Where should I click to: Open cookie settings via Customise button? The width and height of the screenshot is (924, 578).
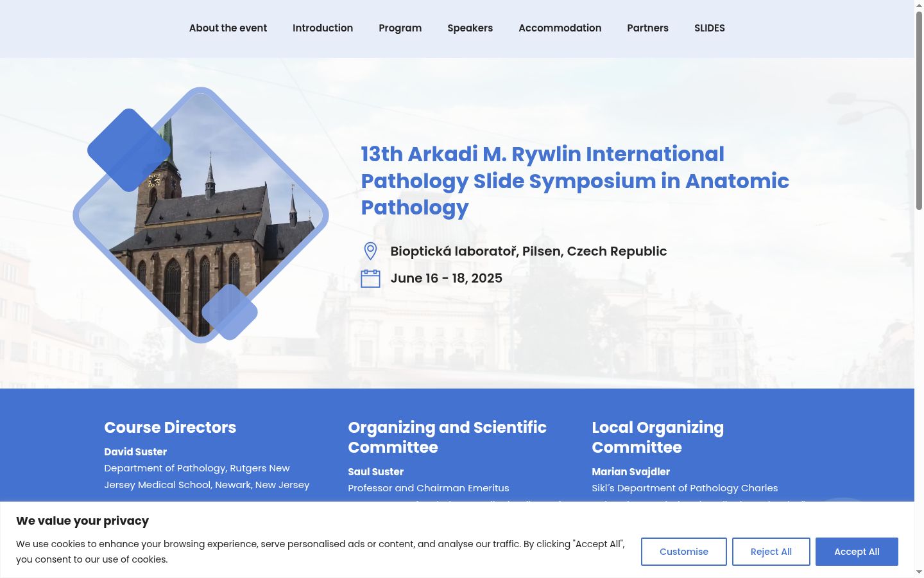(x=684, y=552)
